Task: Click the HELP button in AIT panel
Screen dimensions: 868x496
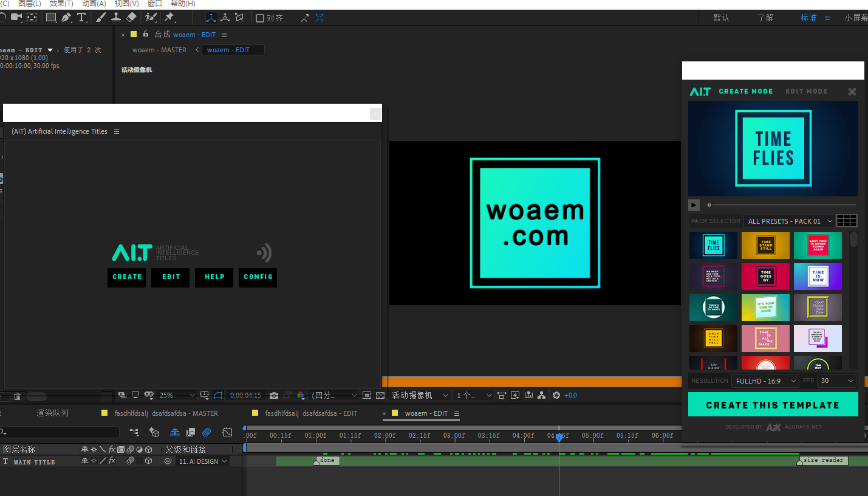Action: coord(214,277)
